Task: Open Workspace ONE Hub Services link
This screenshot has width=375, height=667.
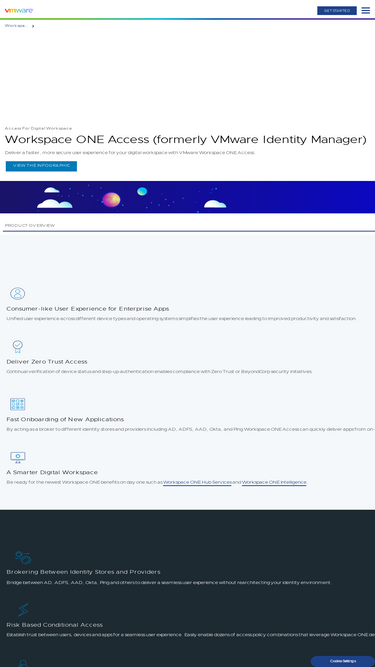Action: 197,482
